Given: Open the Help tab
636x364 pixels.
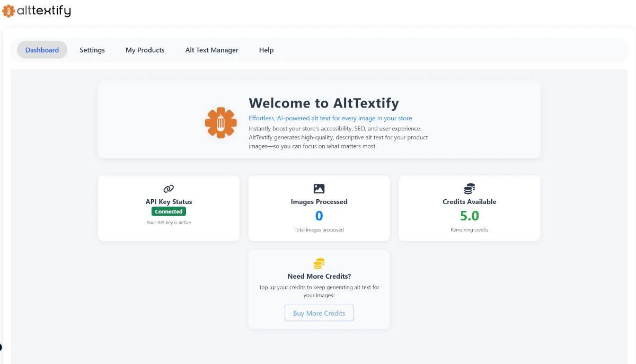Looking at the screenshot, I should [266, 50].
